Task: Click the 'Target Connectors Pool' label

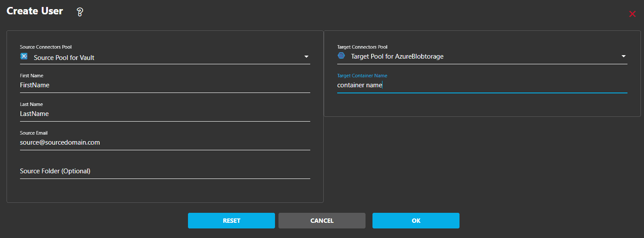Action: click(362, 47)
